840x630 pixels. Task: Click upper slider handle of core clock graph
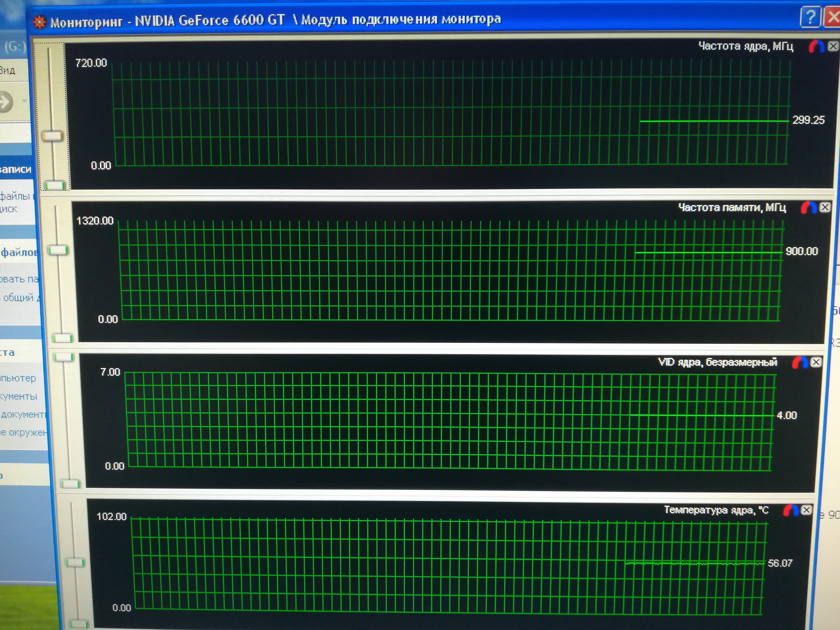pos(52,136)
